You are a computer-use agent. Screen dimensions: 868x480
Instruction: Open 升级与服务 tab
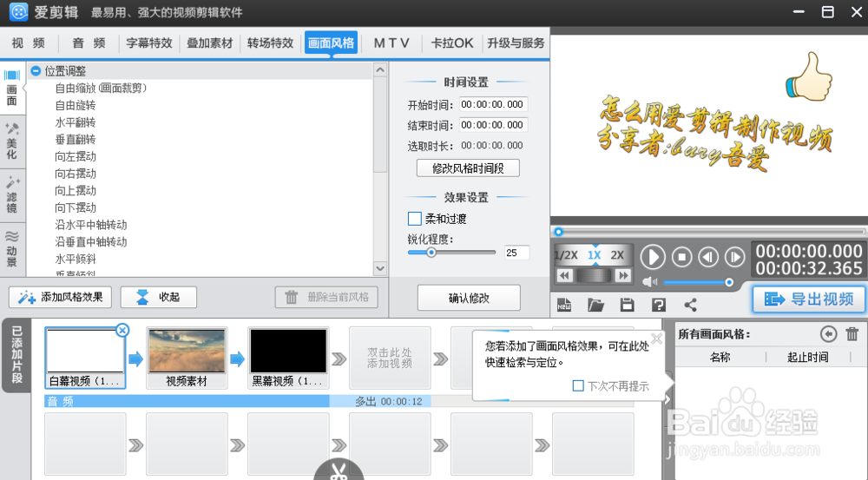click(x=516, y=43)
